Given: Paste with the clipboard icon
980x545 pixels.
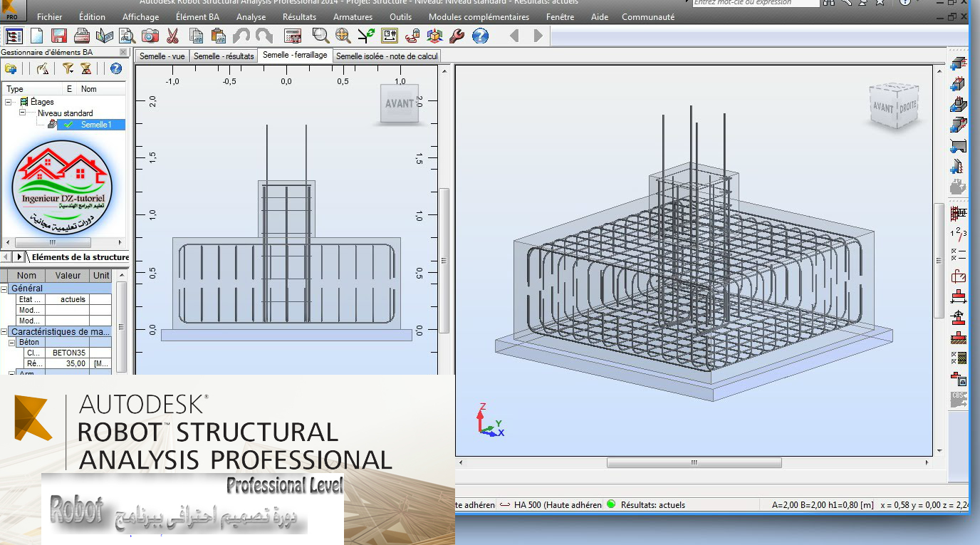Looking at the screenshot, I should coord(218,36).
